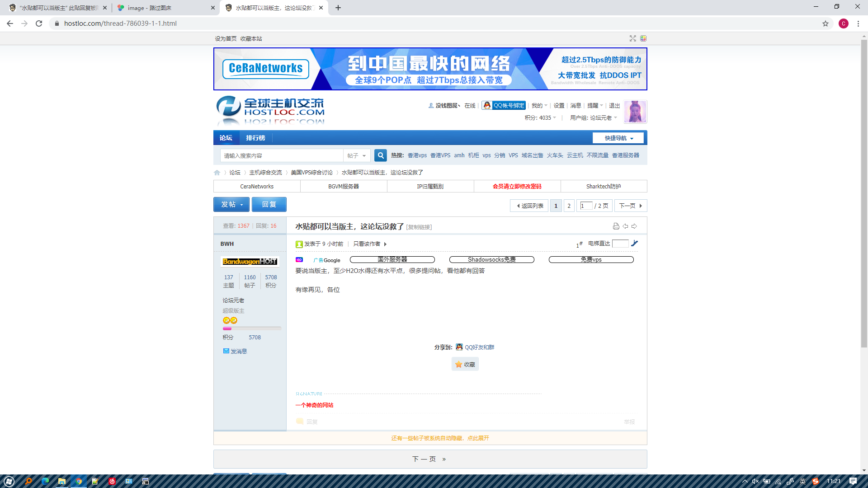Open 快捷导航 quick navigation dropdown
Image resolution: width=868 pixels, height=488 pixels.
[618, 138]
